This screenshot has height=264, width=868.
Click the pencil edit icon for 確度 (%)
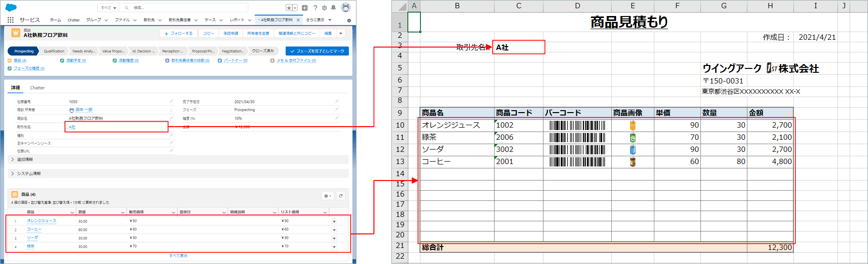click(337, 118)
